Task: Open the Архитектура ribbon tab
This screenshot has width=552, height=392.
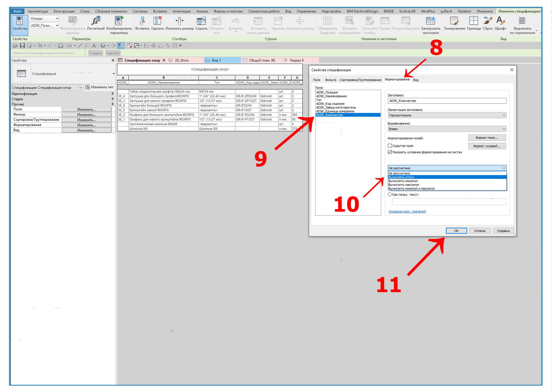Action: (x=38, y=11)
